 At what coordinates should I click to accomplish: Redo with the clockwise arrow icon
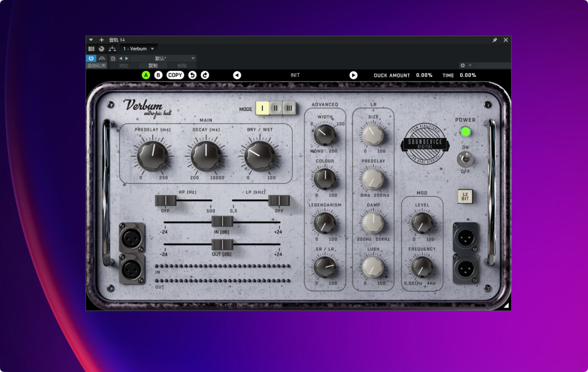point(205,75)
